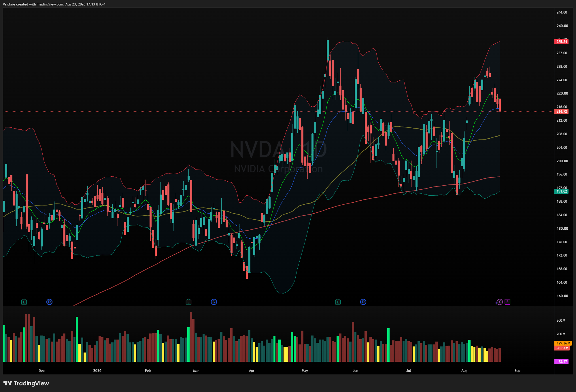
Task: Click the 172.00 price axis label
Action: click(562, 255)
